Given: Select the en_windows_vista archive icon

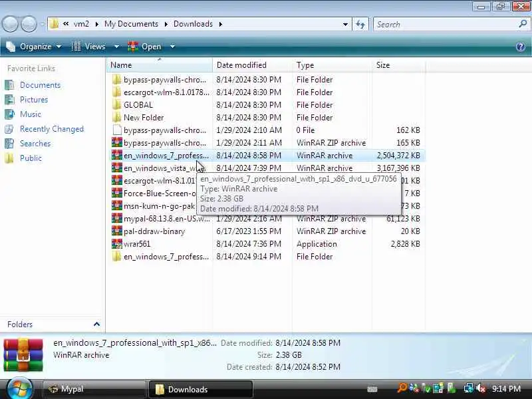Looking at the screenshot, I should point(117,168).
